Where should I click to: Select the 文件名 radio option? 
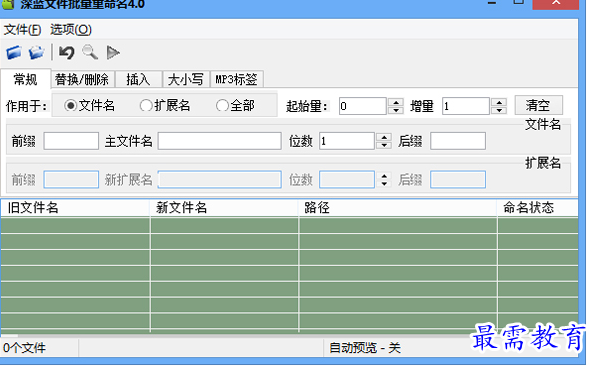[89, 105]
